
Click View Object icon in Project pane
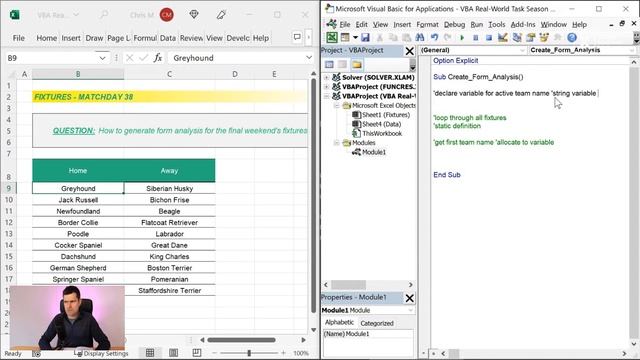(343, 64)
